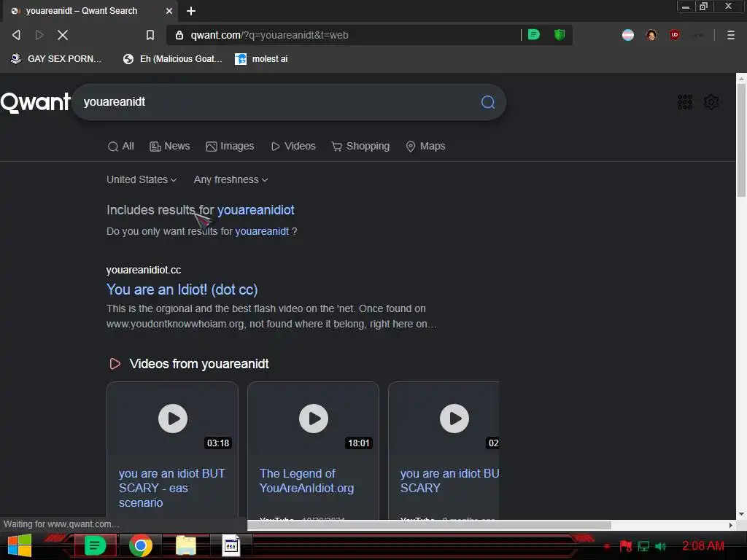The width and height of the screenshot is (747, 560).
Task: Open the uBlock Origin extension icon
Action: [x=674, y=35]
